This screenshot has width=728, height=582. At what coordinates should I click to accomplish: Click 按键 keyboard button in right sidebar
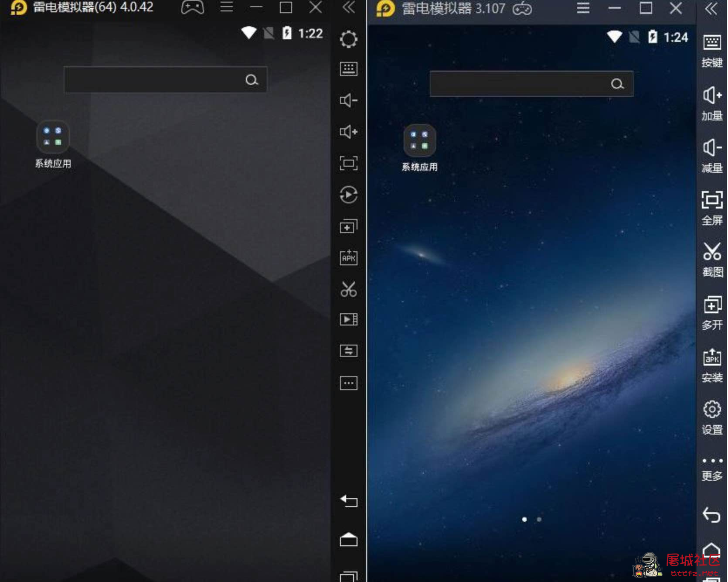pos(712,51)
